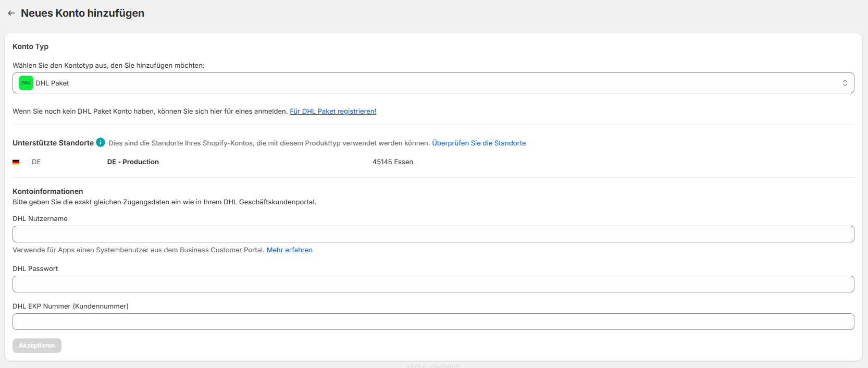Click the German flag icon
The width and height of the screenshot is (868, 368).
(16, 162)
